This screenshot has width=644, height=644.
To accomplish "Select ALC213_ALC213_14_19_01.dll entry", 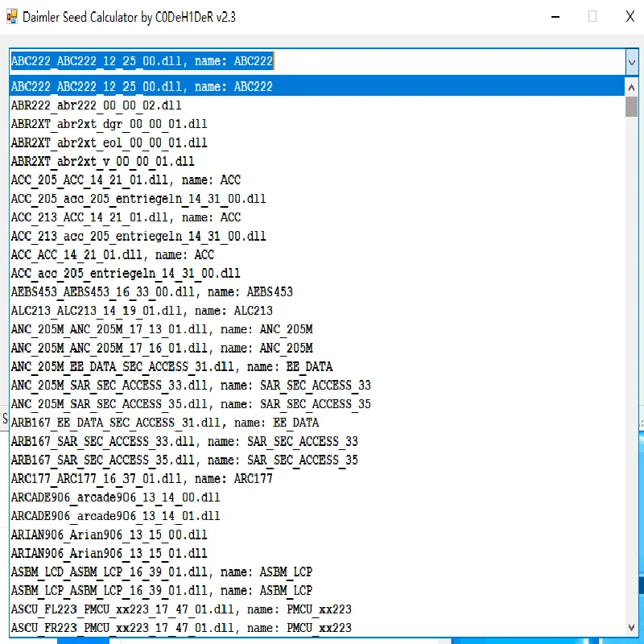I will click(316, 311).
